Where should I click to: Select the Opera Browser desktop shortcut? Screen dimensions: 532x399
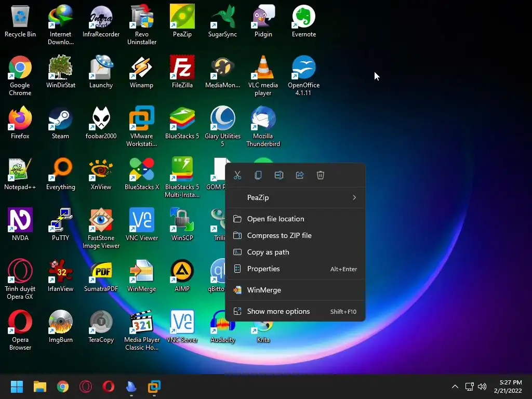(20, 330)
